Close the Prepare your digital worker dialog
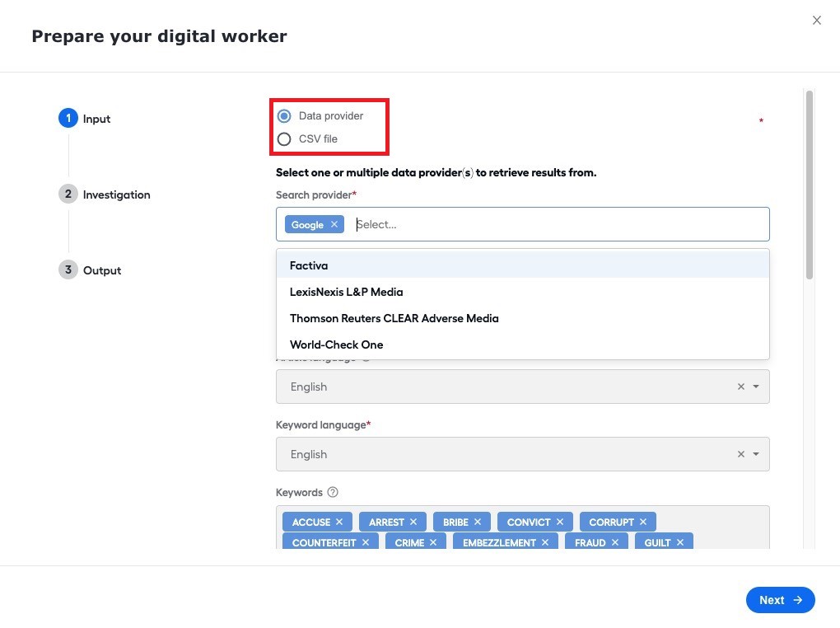This screenshot has width=840, height=628. [816, 21]
